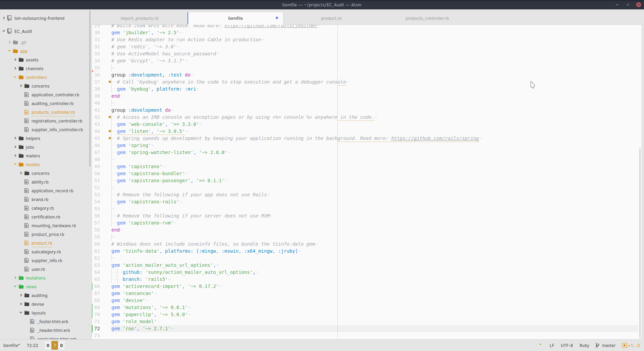Click the EC_Audit project repo icon

coord(10,31)
